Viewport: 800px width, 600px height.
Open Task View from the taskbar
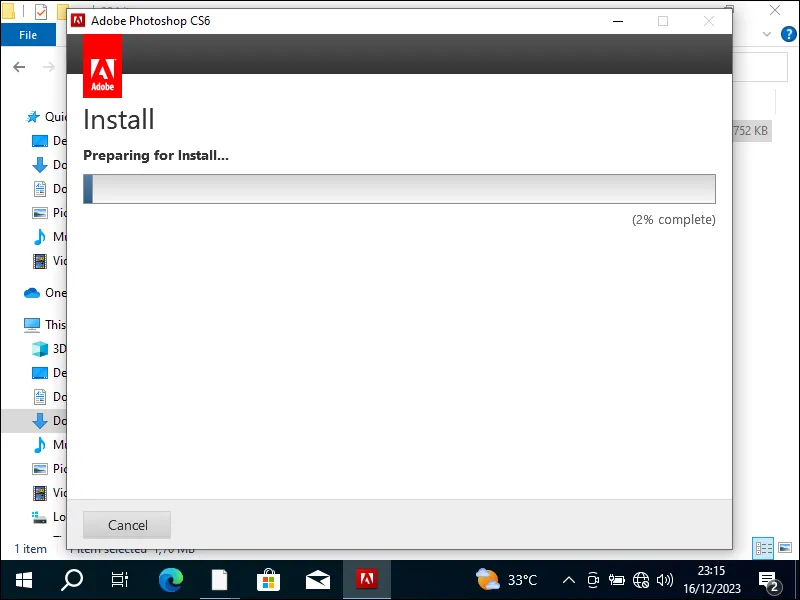[120, 579]
